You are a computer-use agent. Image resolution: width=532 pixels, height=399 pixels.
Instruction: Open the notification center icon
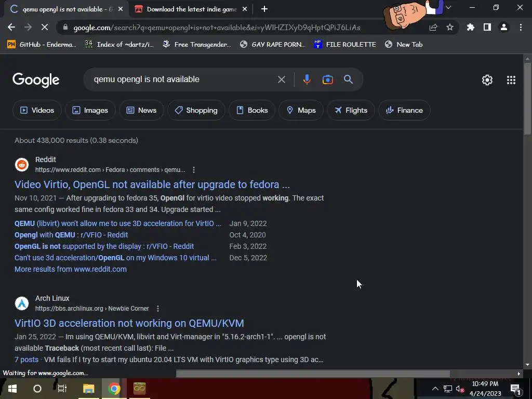coord(515,389)
